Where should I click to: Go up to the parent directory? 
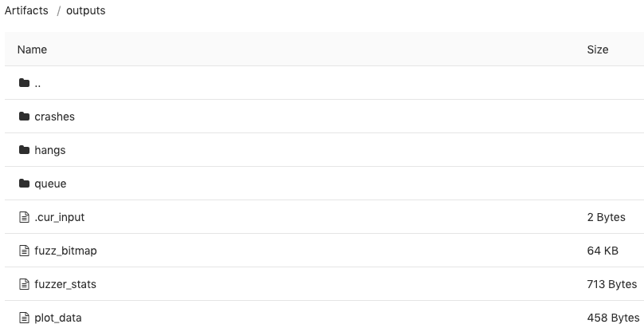click(37, 83)
